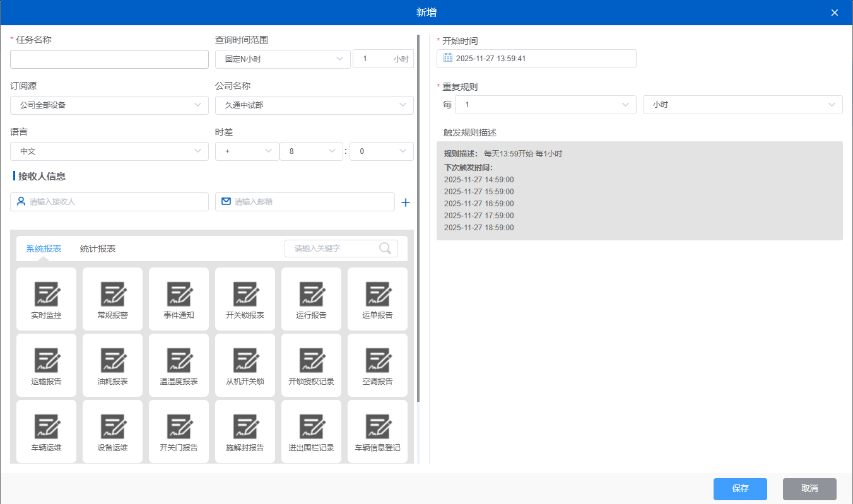Switch to the 统计报表 tab
853x504 pixels.
[98, 249]
